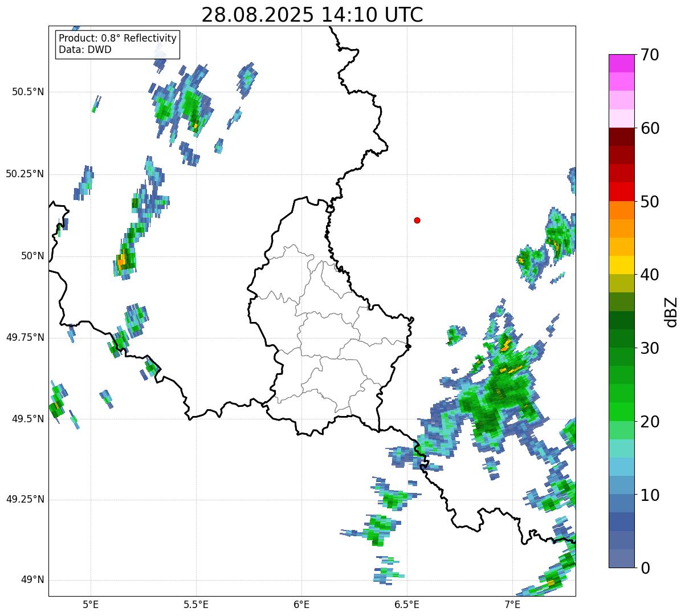Image resolution: width=685 pixels, height=616 pixels.
Task: Click the colorbar tick label 0
Action: 646,568
